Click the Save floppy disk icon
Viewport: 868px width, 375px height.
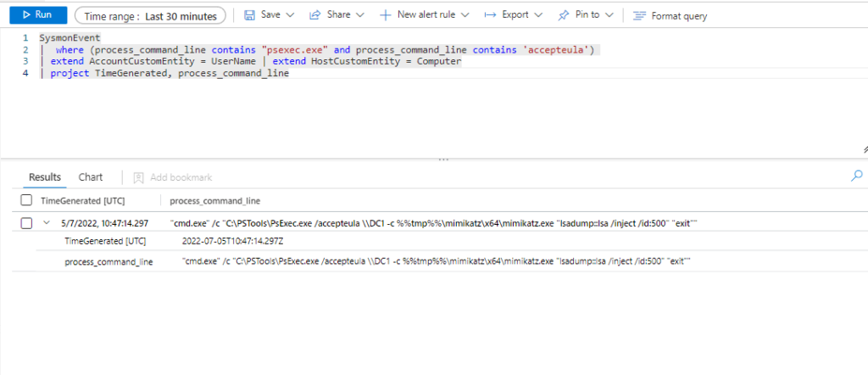coord(249,15)
